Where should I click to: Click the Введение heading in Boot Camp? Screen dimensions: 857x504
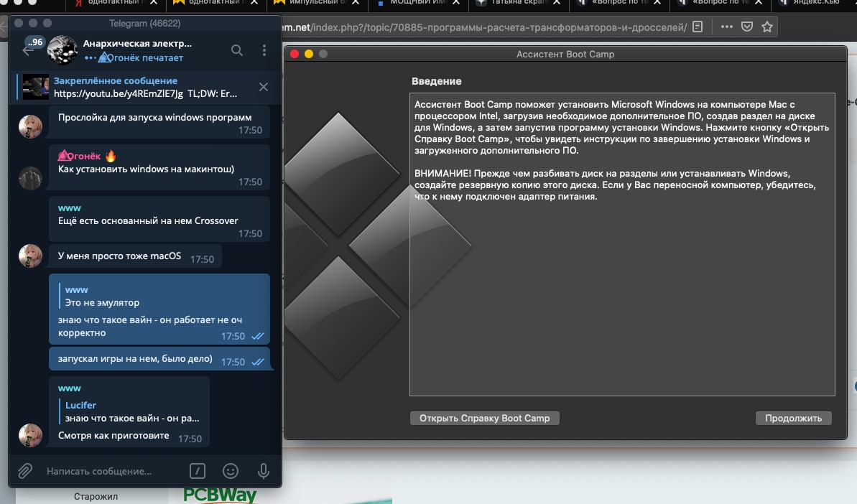tap(437, 81)
